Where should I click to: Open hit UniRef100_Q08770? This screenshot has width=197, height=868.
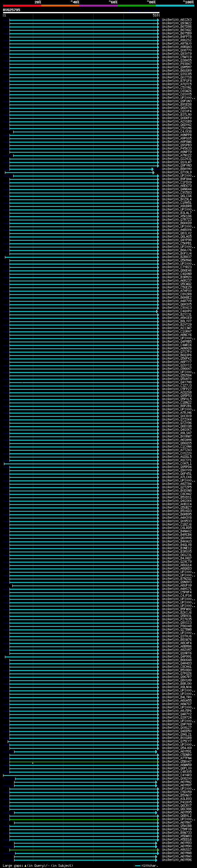pyautogui.click(x=177, y=50)
